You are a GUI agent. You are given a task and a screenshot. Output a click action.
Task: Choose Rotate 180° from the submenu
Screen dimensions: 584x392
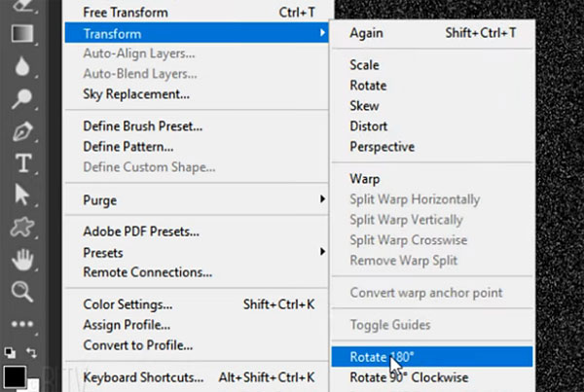(x=432, y=357)
